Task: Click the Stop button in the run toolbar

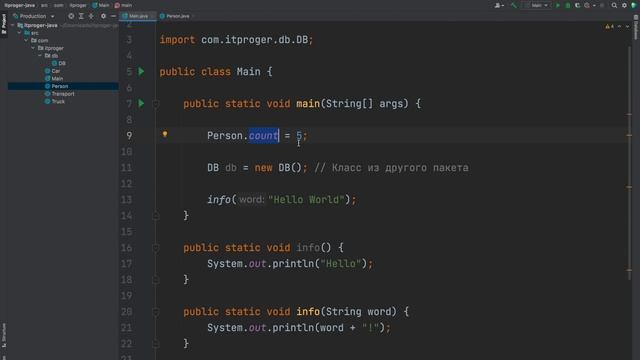Action: pos(602,5)
